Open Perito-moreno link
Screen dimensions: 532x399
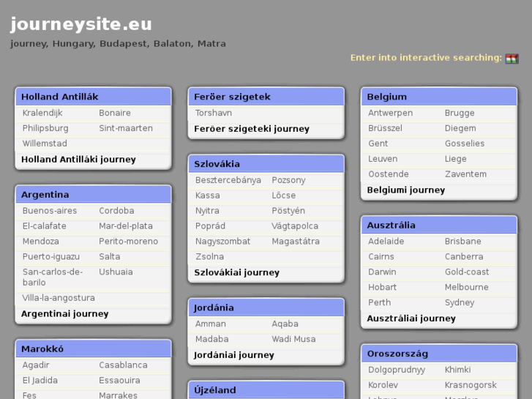[129, 241]
